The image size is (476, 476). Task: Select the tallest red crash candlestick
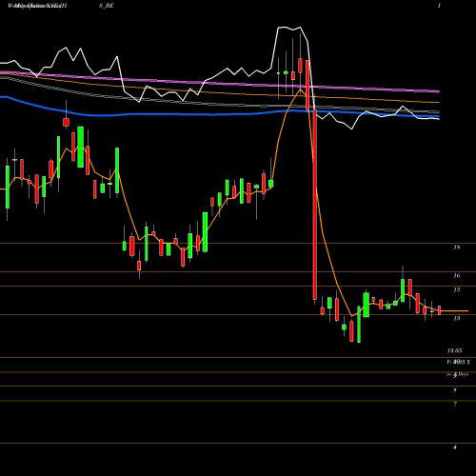click(x=315, y=205)
